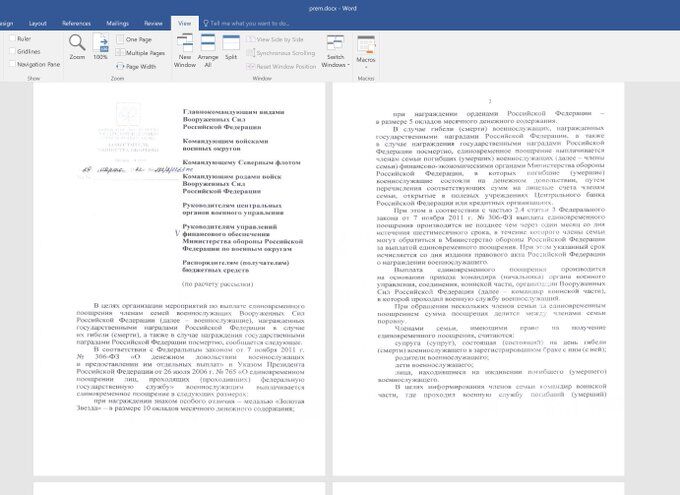Select Multiple Pages view
This screenshot has width=680, height=495.
(x=141, y=53)
